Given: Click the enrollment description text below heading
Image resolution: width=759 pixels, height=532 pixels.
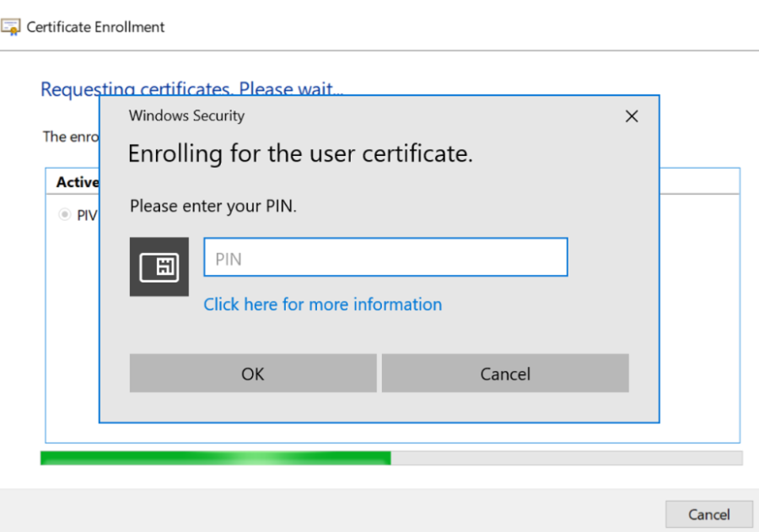Looking at the screenshot, I should [x=67, y=137].
